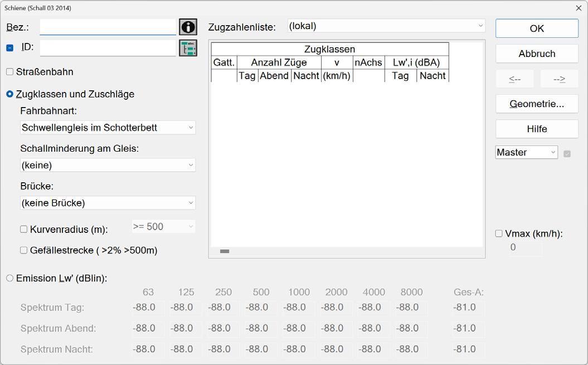Toggle the greyed checkbox beside Master dropdown
Screen dimensions: 588x365
567,154
